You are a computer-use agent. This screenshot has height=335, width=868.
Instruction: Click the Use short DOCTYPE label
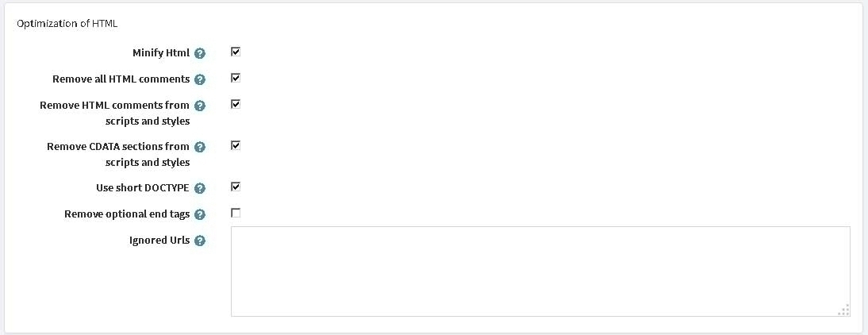coord(143,188)
